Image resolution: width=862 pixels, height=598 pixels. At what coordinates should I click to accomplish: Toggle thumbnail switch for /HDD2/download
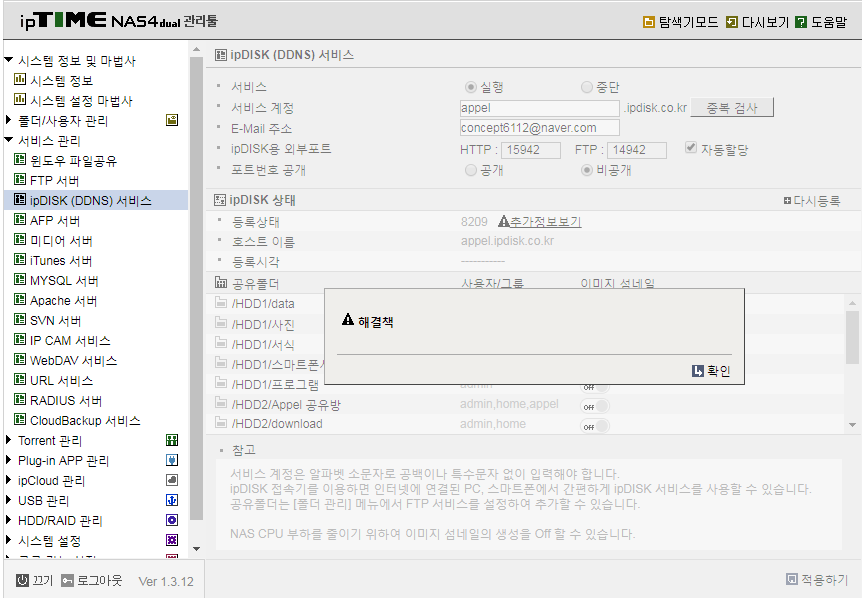click(x=595, y=426)
